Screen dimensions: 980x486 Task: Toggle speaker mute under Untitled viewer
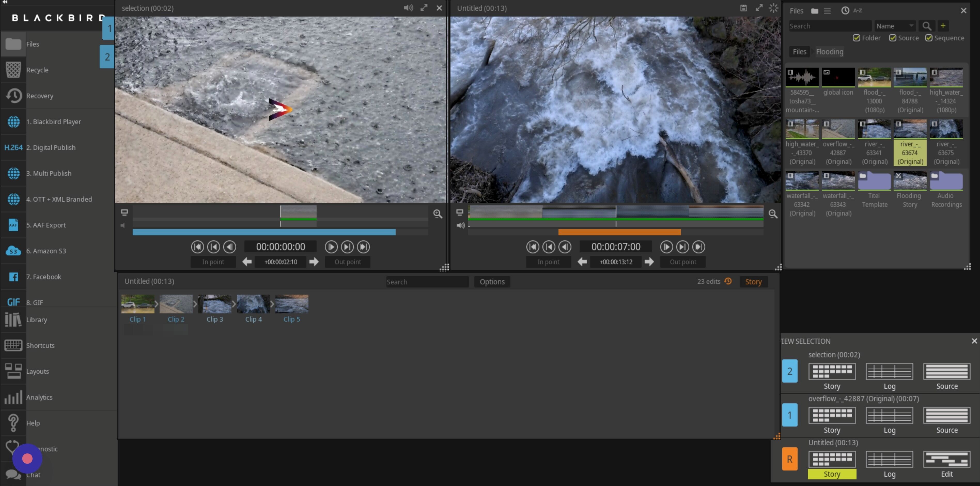pyautogui.click(x=461, y=225)
